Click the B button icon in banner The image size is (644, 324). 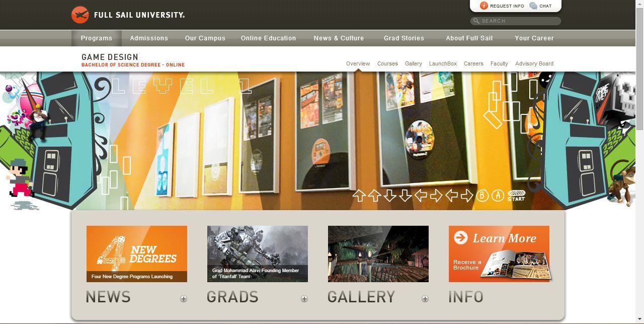482,196
